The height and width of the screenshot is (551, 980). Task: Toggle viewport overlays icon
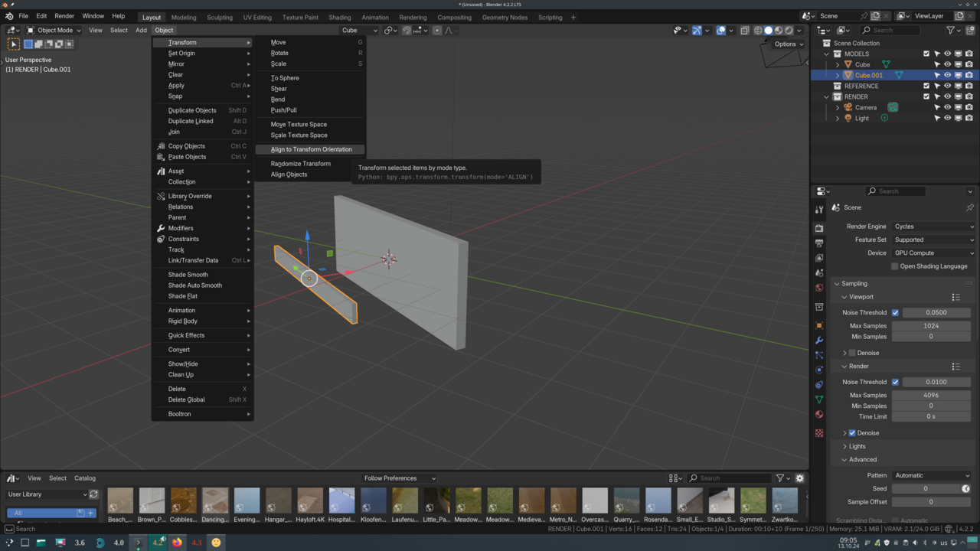[721, 31]
